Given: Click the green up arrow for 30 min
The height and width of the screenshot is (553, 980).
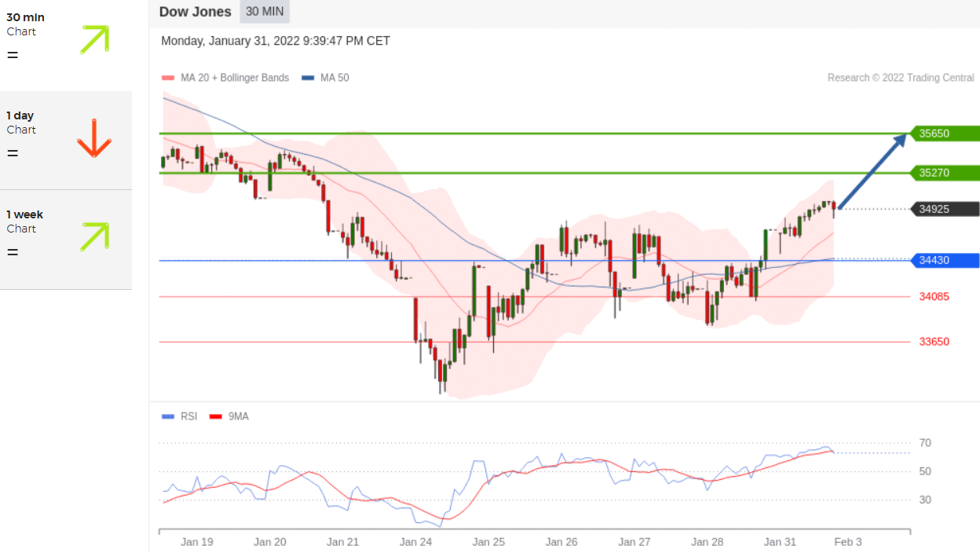Looking at the screenshot, I should [94, 39].
